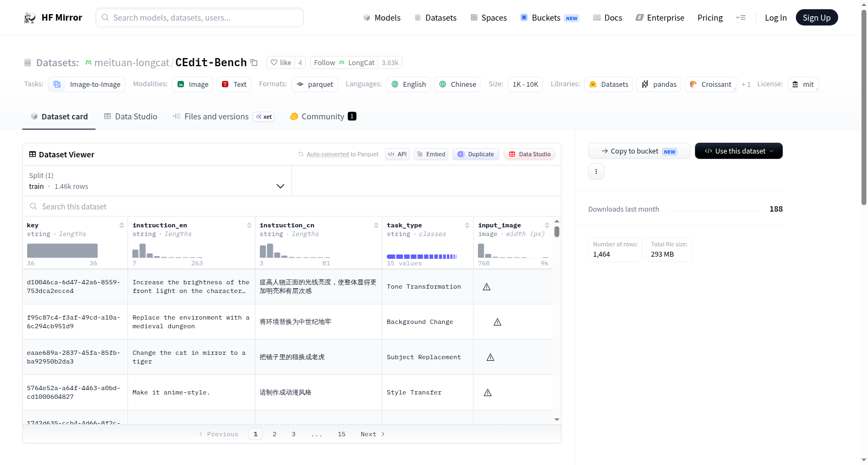Click the task_type classes distribution bar
The image size is (868, 465).
(x=422, y=256)
